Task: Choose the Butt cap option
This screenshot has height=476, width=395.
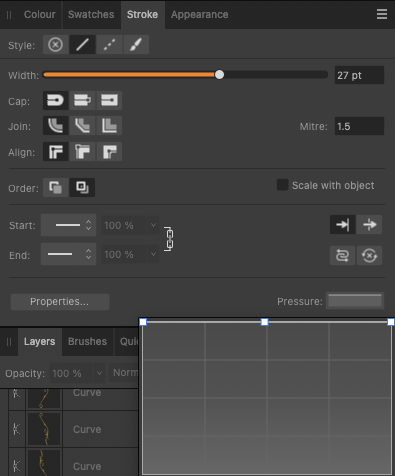Action: point(82,100)
